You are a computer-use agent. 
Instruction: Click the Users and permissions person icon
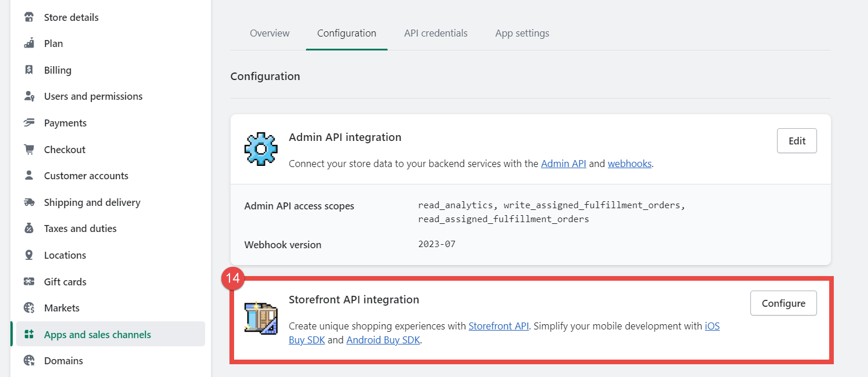29,96
